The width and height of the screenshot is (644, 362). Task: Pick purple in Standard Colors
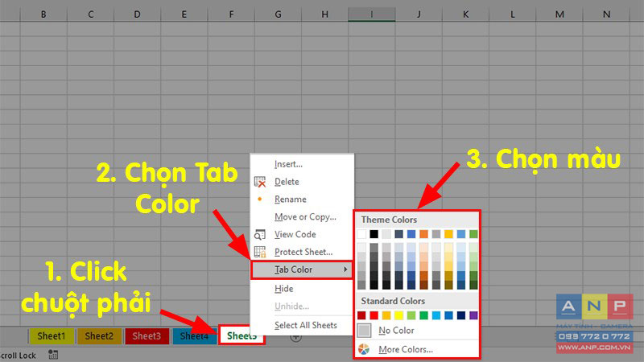(x=473, y=315)
